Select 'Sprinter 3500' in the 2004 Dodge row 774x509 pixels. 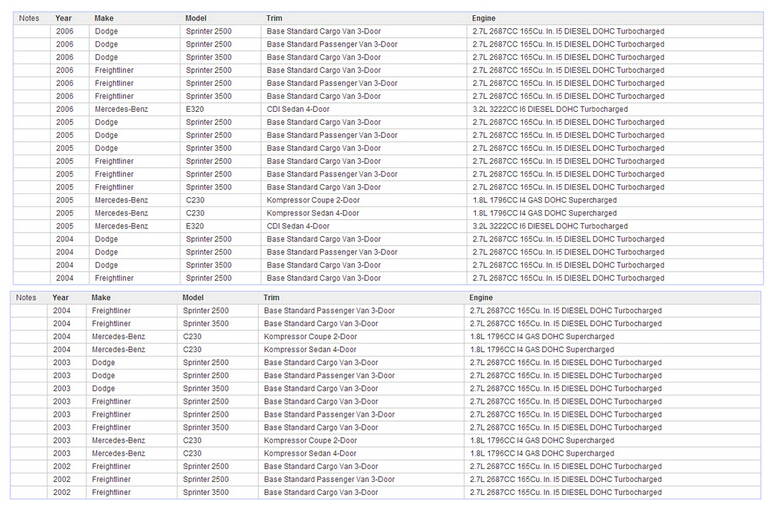[x=208, y=265]
